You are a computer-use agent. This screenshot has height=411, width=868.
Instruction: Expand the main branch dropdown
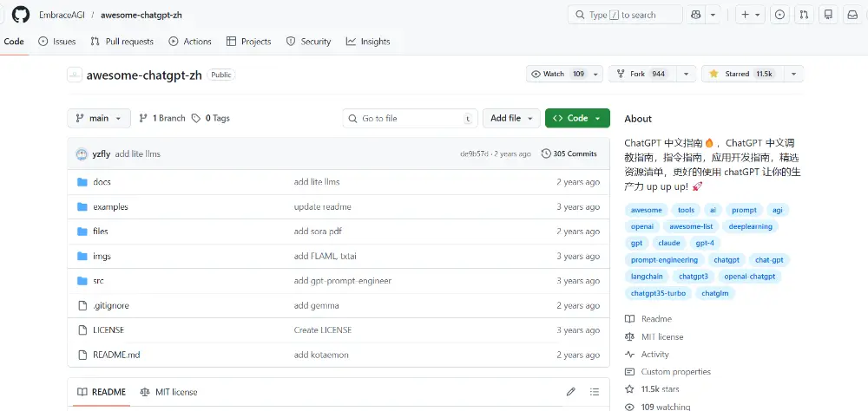click(x=99, y=118)
